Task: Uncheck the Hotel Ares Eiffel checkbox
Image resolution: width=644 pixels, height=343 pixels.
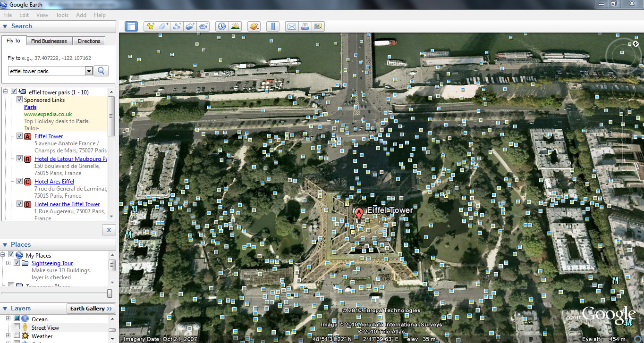Action: coord(19,181)
